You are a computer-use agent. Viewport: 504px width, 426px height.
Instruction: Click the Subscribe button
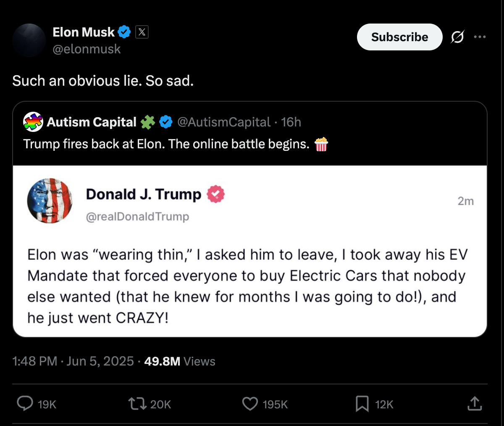click(399, 37)
